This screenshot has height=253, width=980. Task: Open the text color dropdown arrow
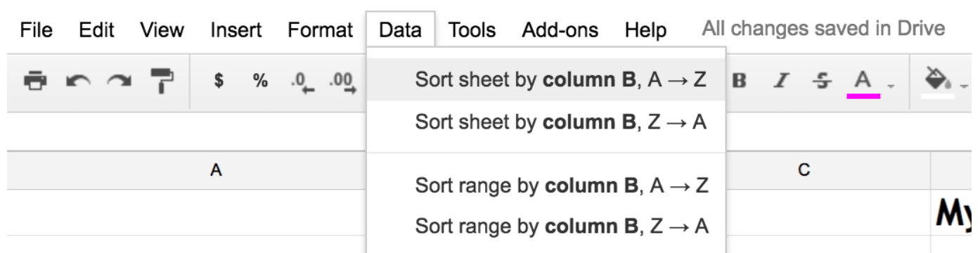click(x=891, y=86)
